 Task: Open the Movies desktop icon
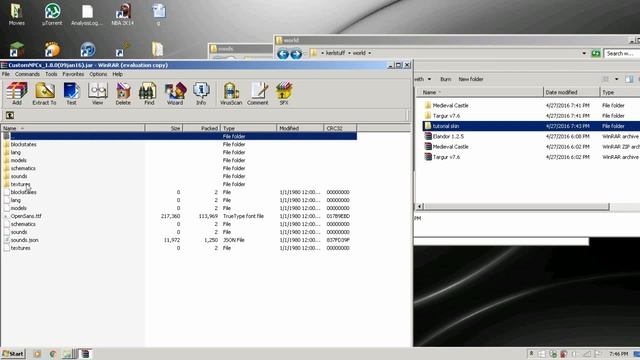(x=17, y=15)
